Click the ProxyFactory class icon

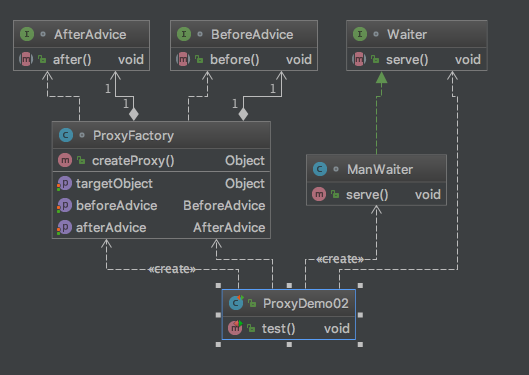point(66,135)
